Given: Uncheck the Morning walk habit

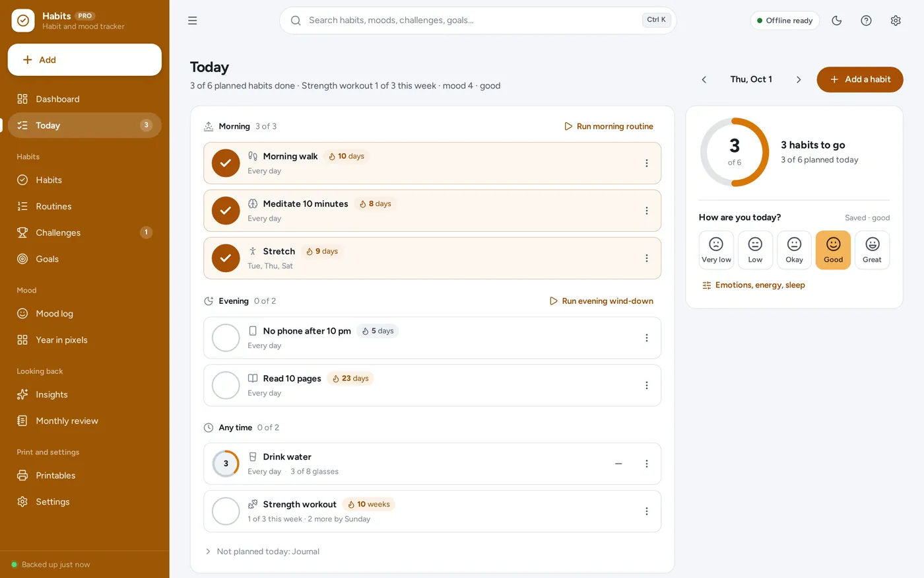Looking at the screenshot, I should click(x=226, y=163).
